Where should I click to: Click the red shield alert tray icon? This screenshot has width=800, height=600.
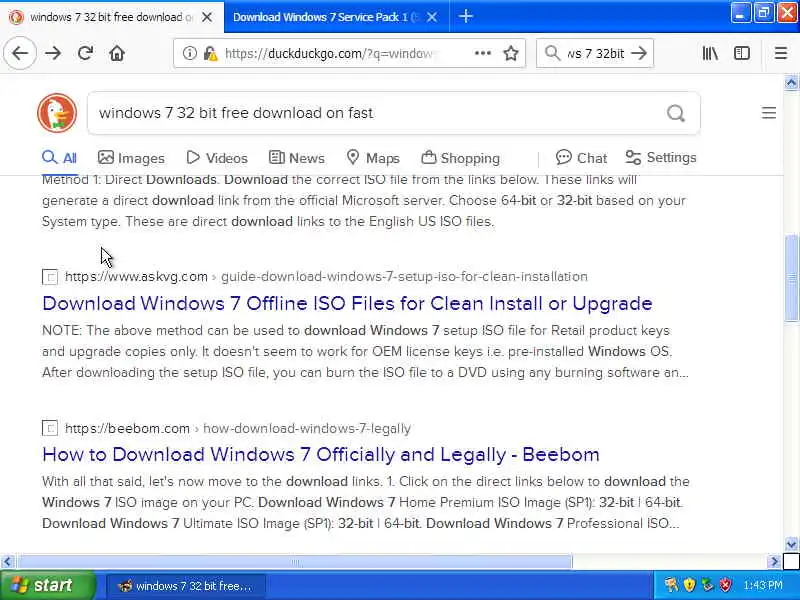click(x=725, y=585)
